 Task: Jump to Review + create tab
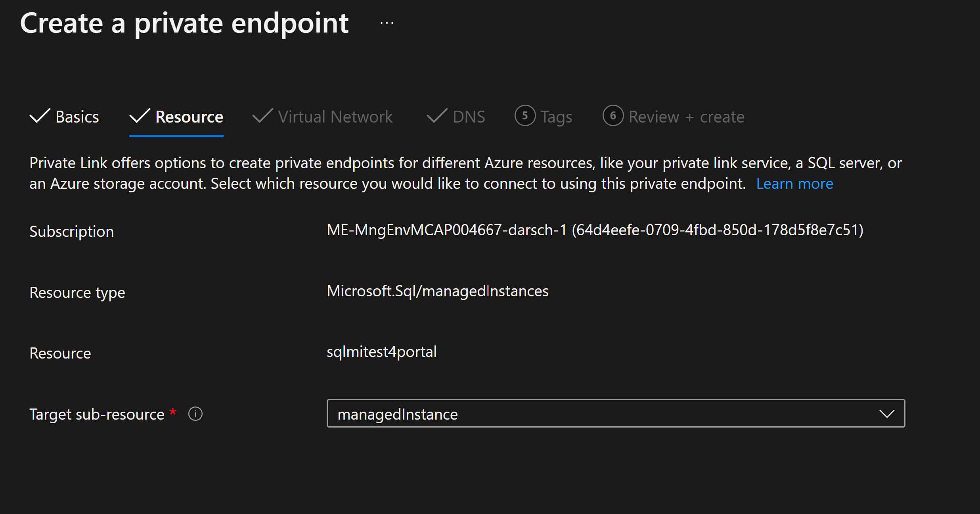686,117
